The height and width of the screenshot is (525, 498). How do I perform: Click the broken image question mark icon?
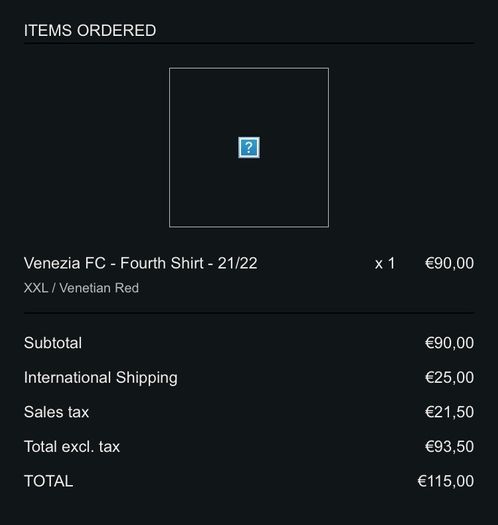coord(249,147)
